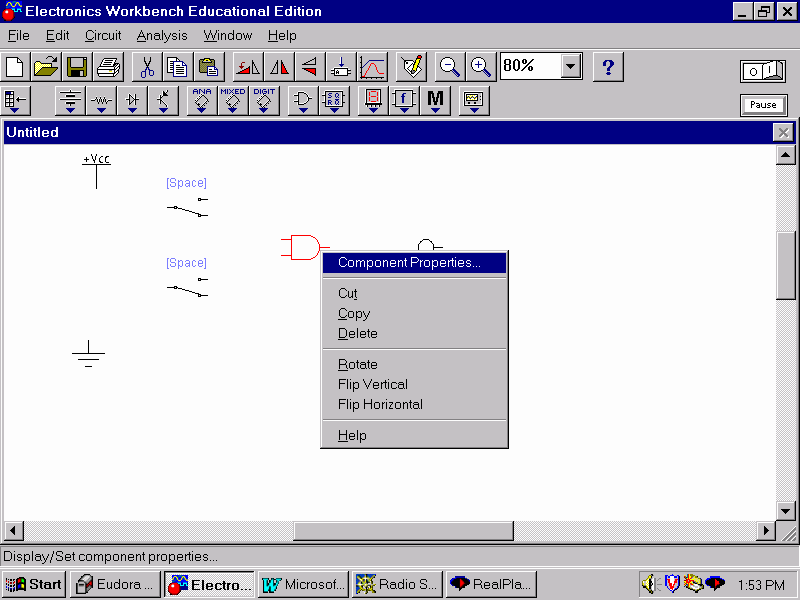800x600 pixels.
Task: Open the Favorites parts bin icon
Action: click(x=15, y=101)
